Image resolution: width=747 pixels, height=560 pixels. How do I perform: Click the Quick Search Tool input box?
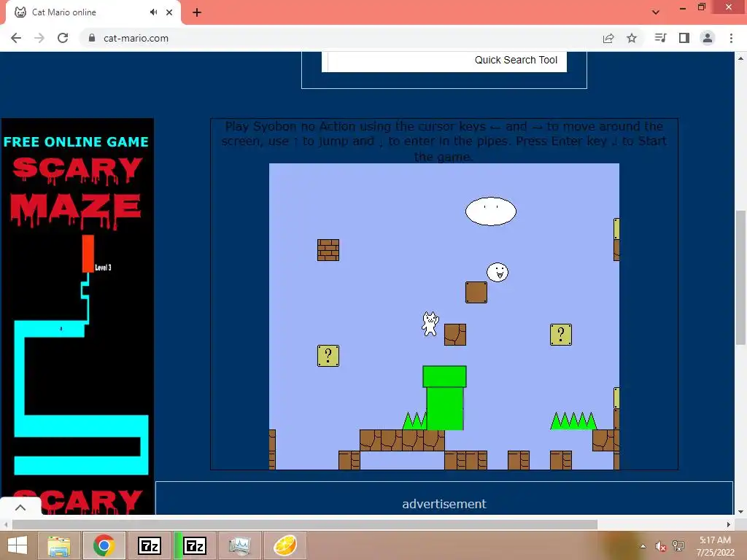(444, 61)
